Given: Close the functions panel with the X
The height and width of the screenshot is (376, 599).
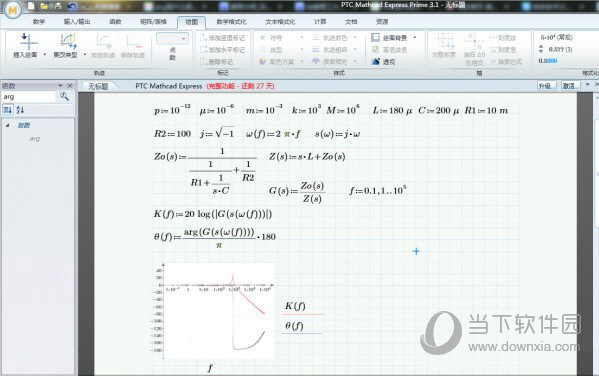Looking at the screenshot, I should point(70,86).
